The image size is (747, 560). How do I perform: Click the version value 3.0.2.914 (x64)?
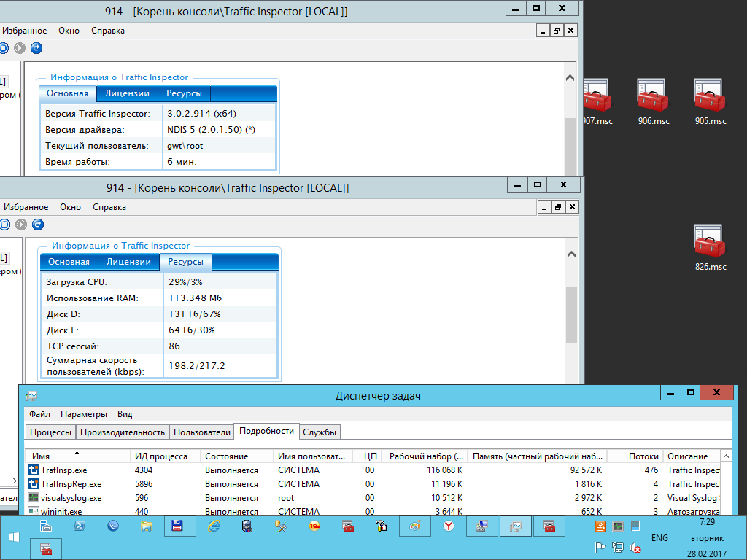[201, 113]
